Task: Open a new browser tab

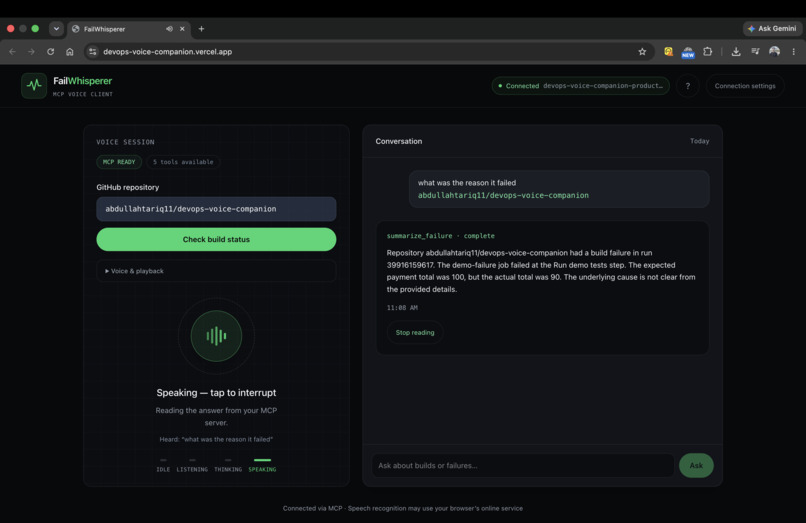Action: 202,29
